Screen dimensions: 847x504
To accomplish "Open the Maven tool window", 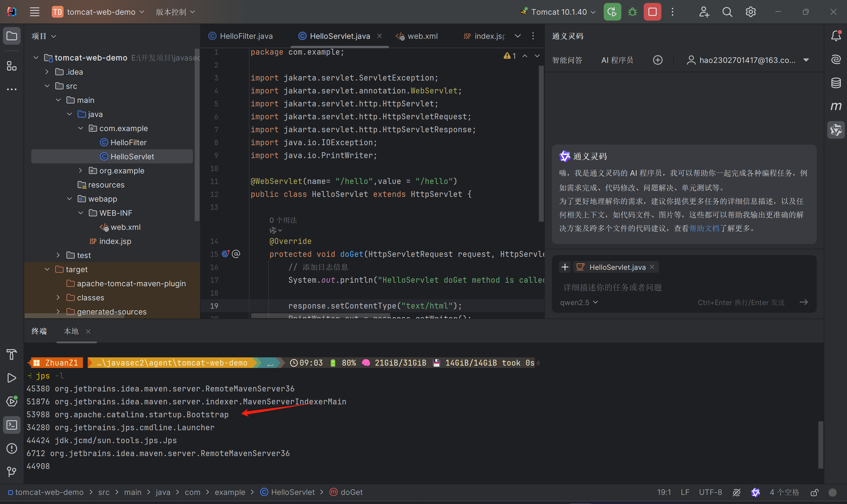I will click(x=836, y=106).
